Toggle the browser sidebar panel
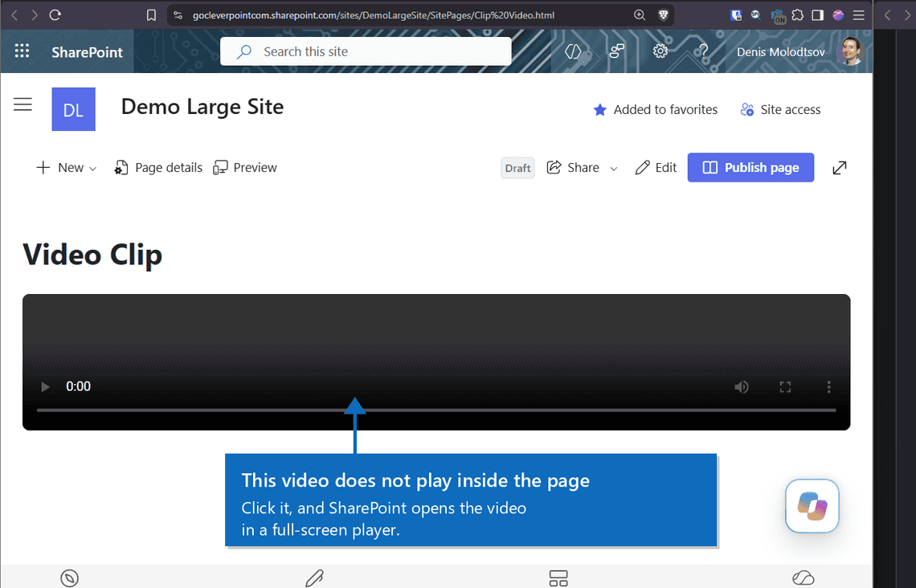Viewport: 916px width, 588px height. click(818, 15)
